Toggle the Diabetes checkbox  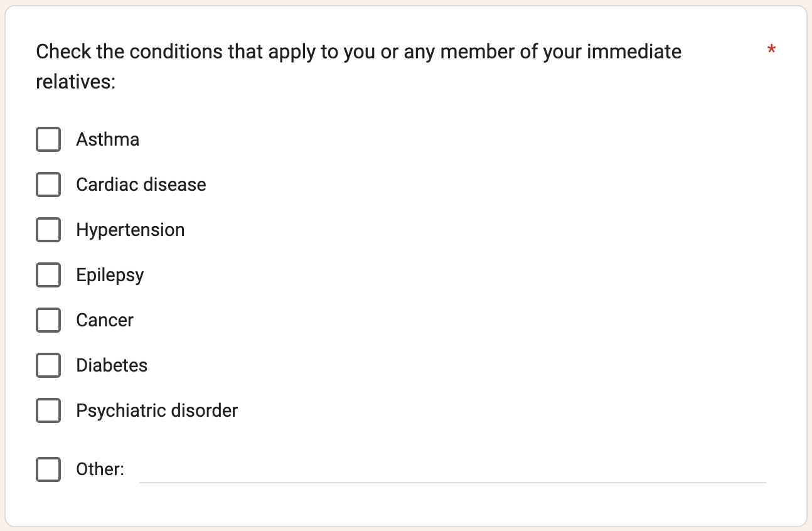[48, 365]
